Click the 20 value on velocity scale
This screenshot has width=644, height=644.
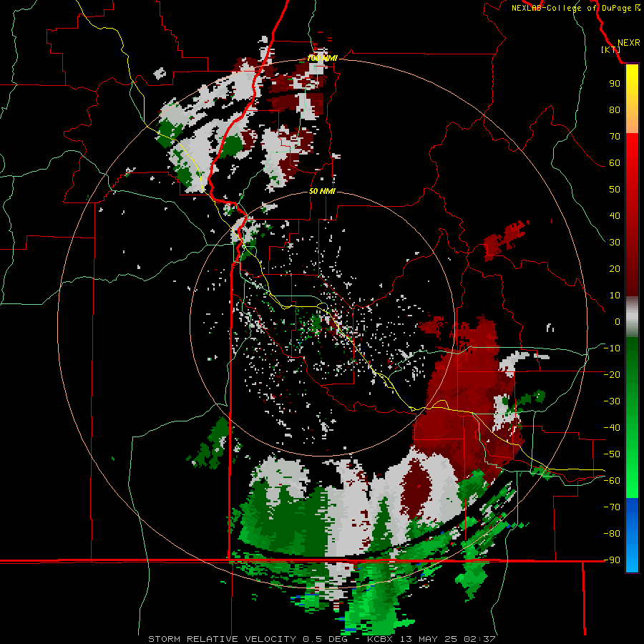(x=615, y=269)
